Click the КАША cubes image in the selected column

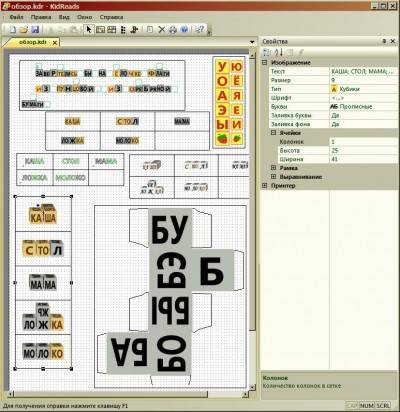pos(43,214)
